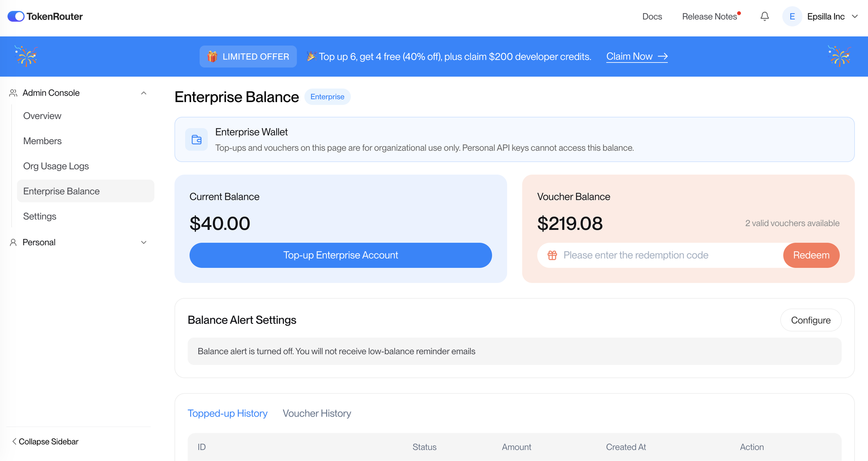Click the Status column header
Screen dimensions: 868x461
tap(424, 447)
